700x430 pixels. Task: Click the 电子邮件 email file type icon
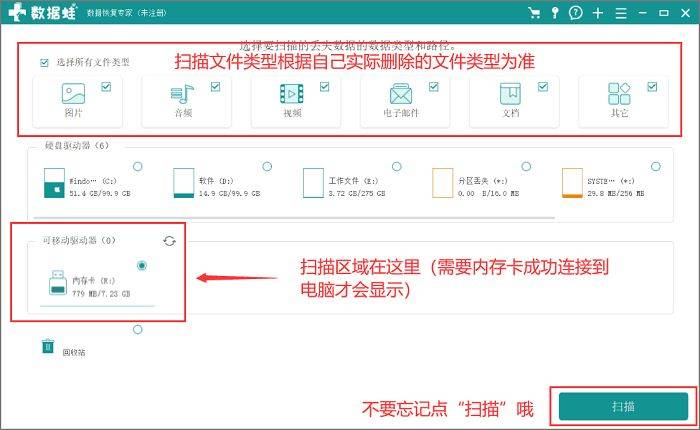(401, 94)
